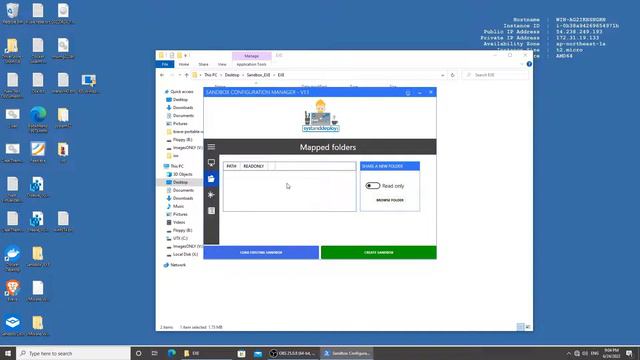
Task: Click the green CREATE SANDBOX button
Action: [378, 253]
